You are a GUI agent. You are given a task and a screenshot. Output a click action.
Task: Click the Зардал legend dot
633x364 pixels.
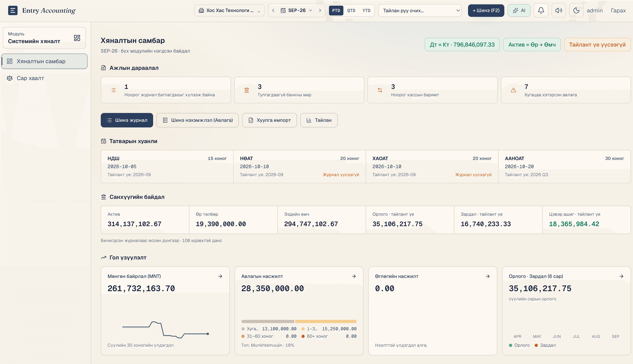tap(536, 345)
